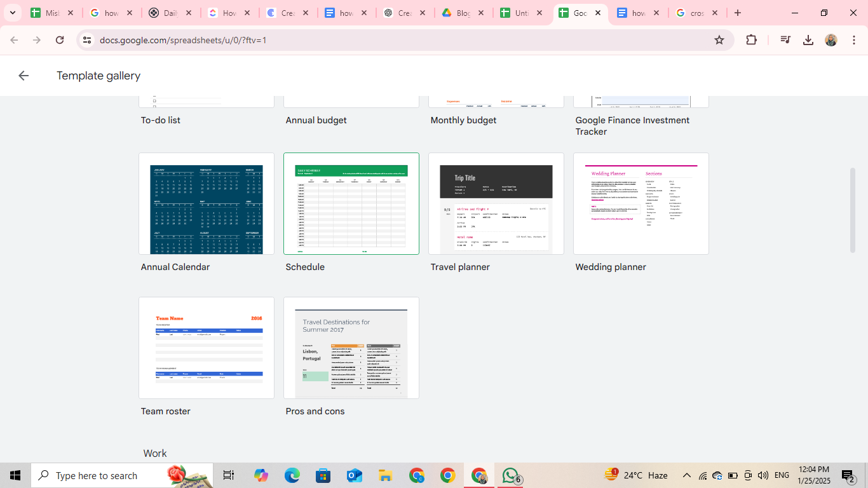The width and height of the screenshot is (868, 488).
Task: Click the taskbar search box
Action: point(122,475)
